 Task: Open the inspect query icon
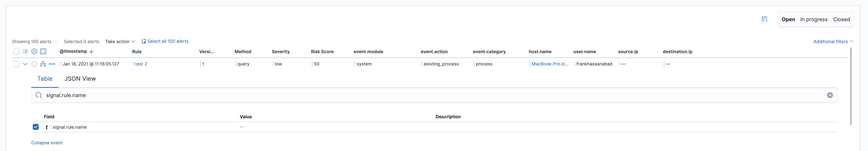764,20
